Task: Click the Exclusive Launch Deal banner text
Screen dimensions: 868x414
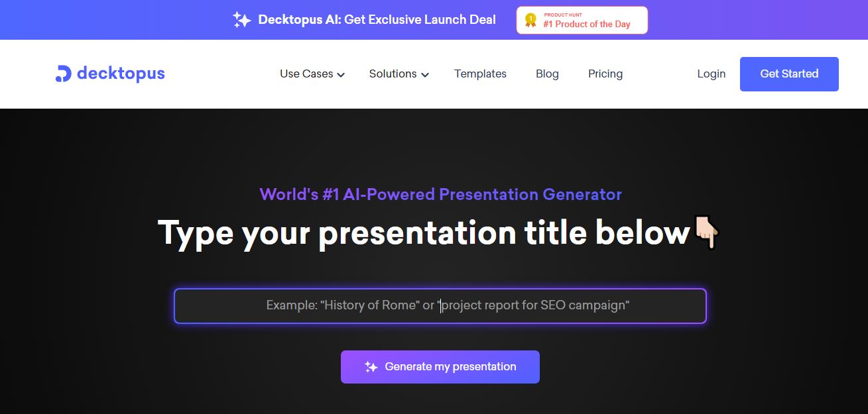Action: click(377, 20)
